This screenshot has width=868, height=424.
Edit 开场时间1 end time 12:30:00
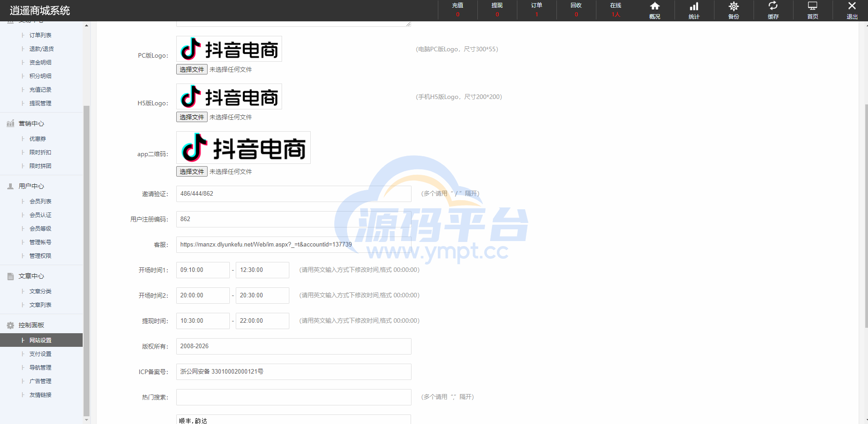click(263, 270)
